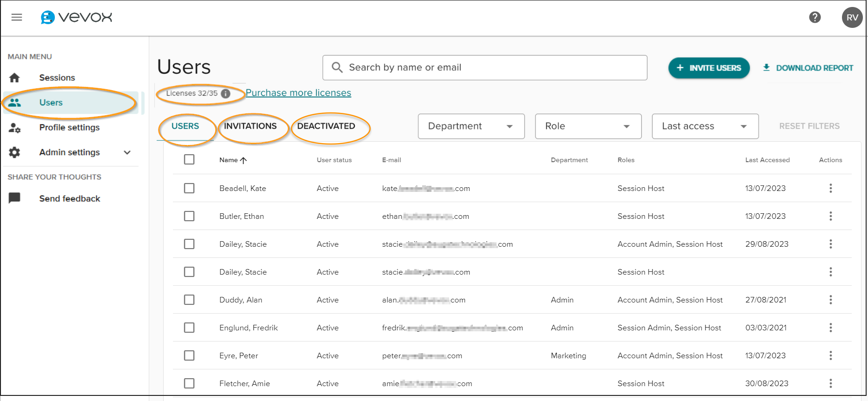Image resolution: width=868 pixels, height=401 pixels.
Task: Expand the Role filter dropdown
Action: [588, 126]
